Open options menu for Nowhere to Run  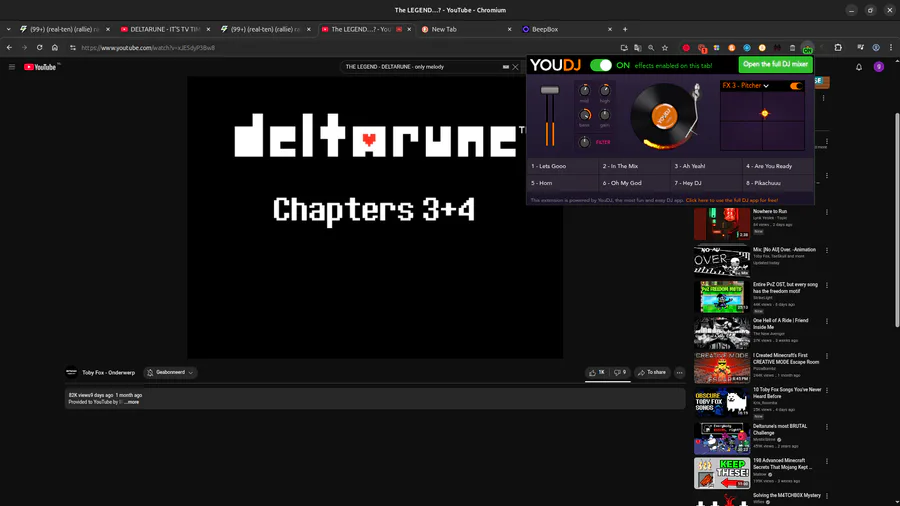click(827, 212)
